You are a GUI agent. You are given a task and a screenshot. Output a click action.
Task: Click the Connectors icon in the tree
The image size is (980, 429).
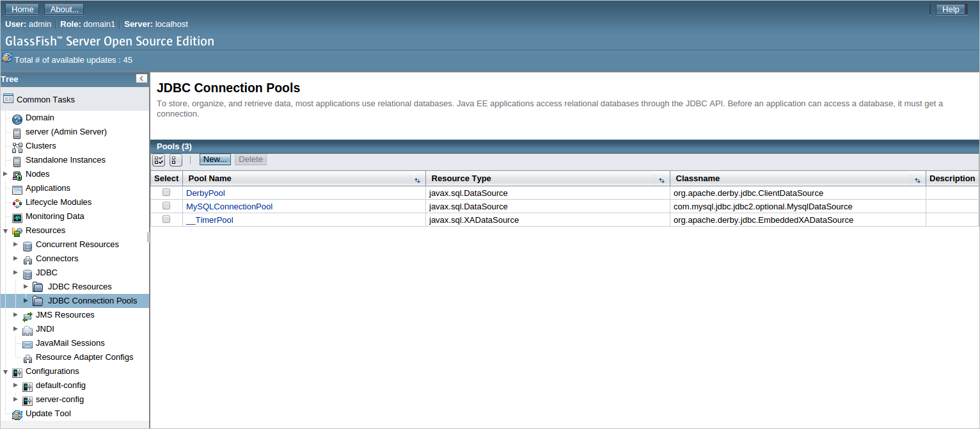(x=28, y=260)
